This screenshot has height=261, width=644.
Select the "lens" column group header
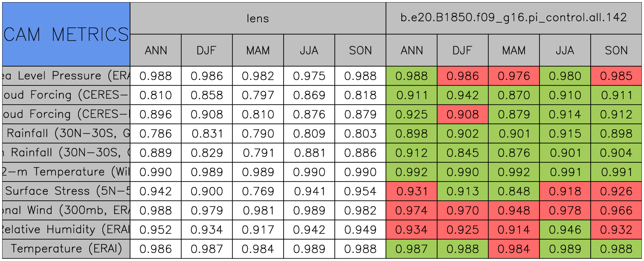click(x=258, y=18)
